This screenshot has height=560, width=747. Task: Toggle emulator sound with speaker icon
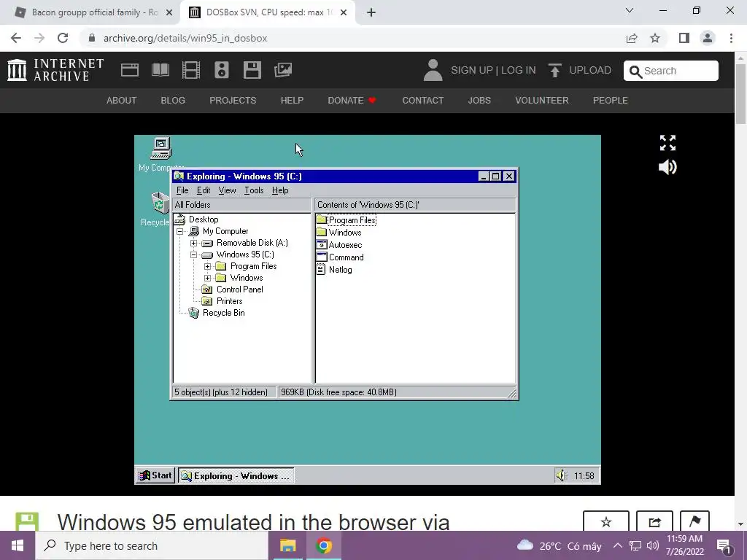tap(667, 167)
